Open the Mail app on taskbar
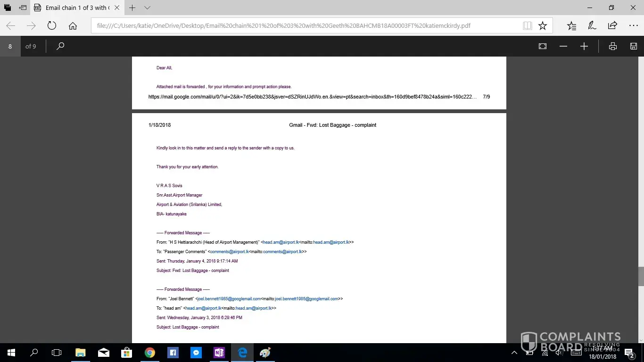Viewport: 644px width, 362px height. tap(104, 353)
